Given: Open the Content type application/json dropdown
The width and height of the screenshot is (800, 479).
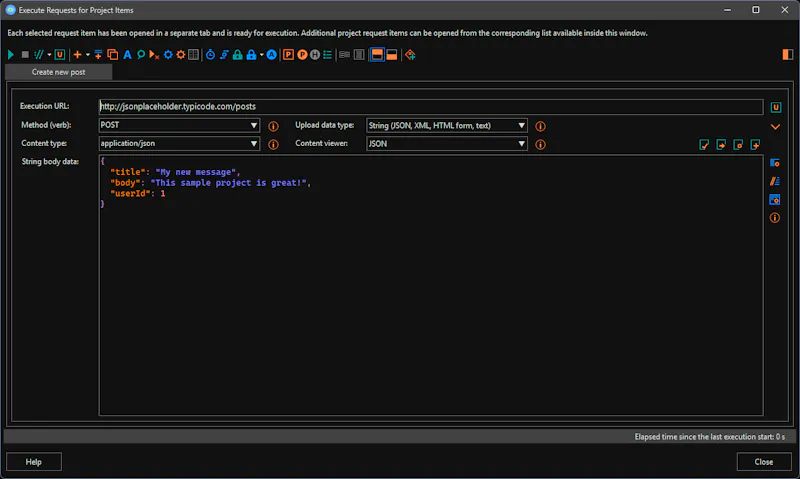Looking at the screenshot, I should [x=179, y=144].
